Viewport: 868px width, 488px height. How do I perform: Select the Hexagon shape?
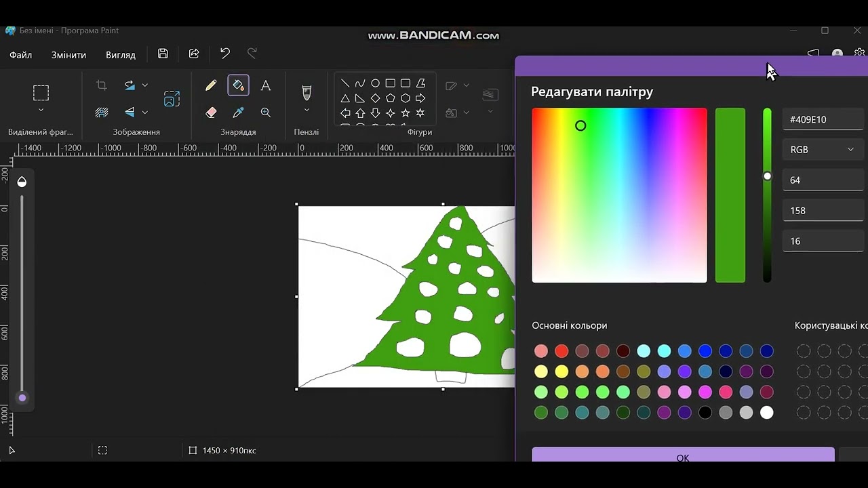[405, 98]
